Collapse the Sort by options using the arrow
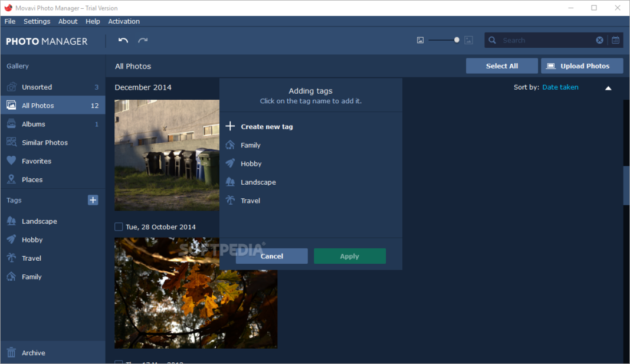This screenshot has height=364, width=630. point(608,87)
